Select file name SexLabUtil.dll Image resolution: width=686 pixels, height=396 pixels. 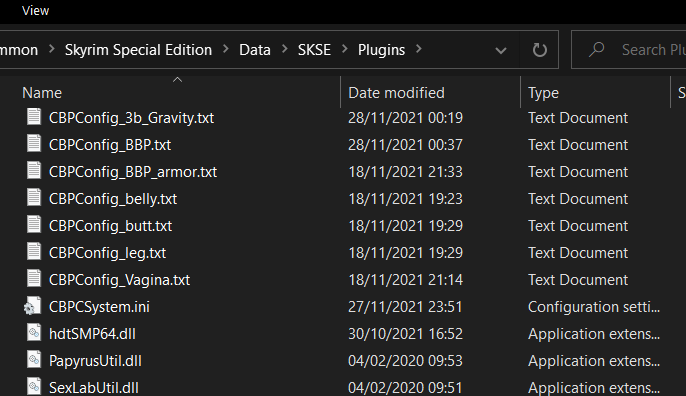(x=94, y=388)
